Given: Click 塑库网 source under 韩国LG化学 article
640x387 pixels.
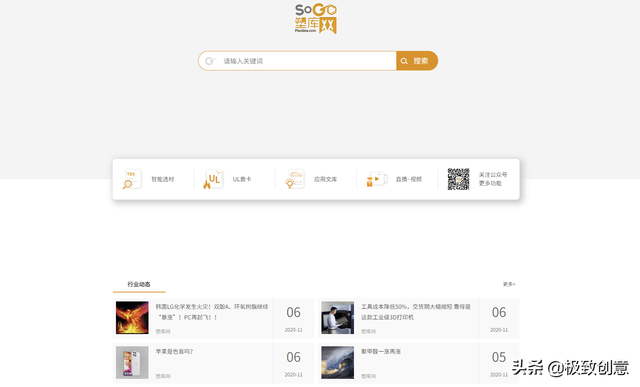Looking at the screenshot, I should (x=162, y=331).
